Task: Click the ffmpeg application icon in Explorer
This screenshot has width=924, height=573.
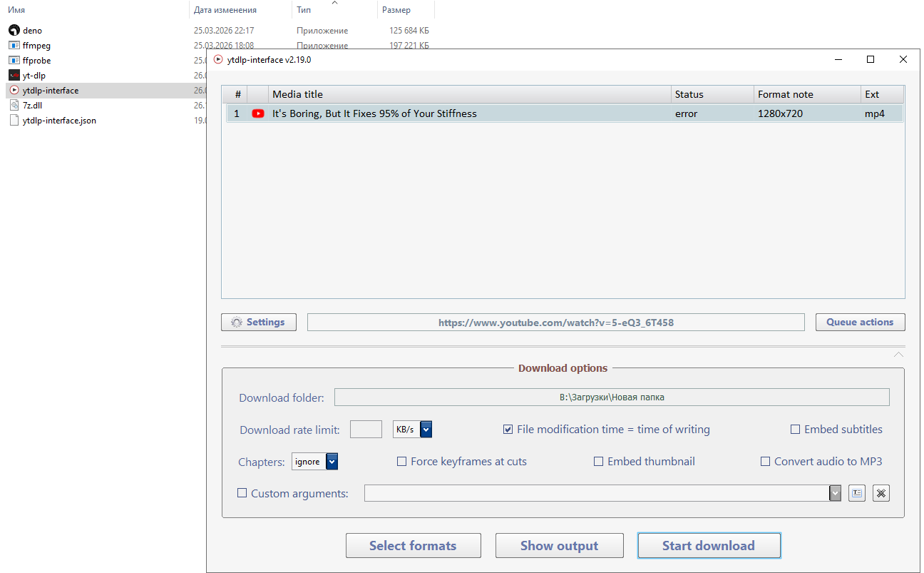Action: point(14,46)
